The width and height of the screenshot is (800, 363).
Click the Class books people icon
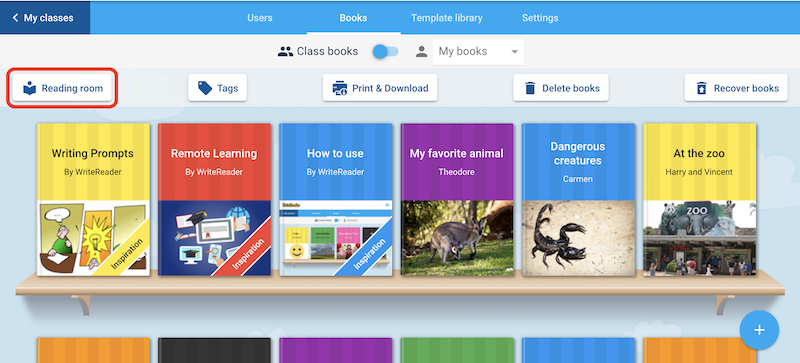tap(285, 52)
